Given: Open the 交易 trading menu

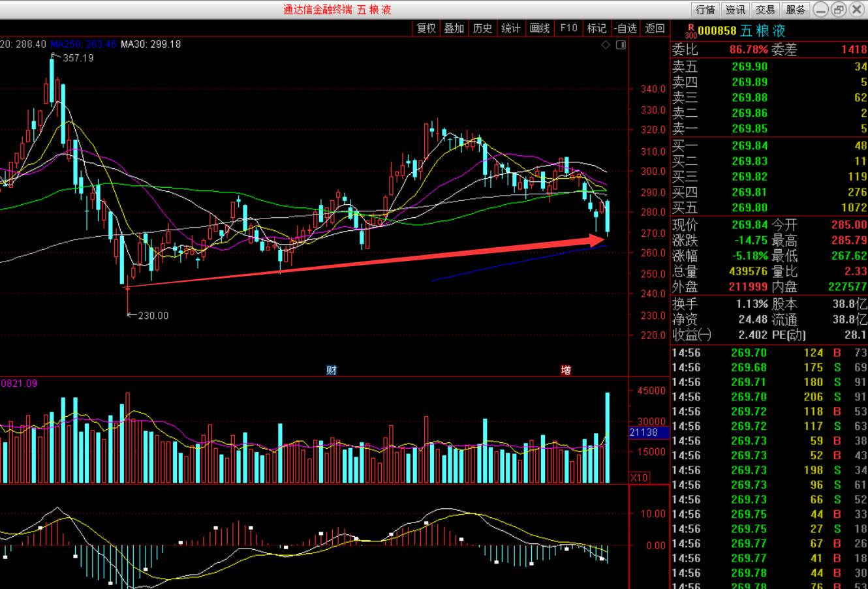Looking at the screenshot, I should (766, 10).
